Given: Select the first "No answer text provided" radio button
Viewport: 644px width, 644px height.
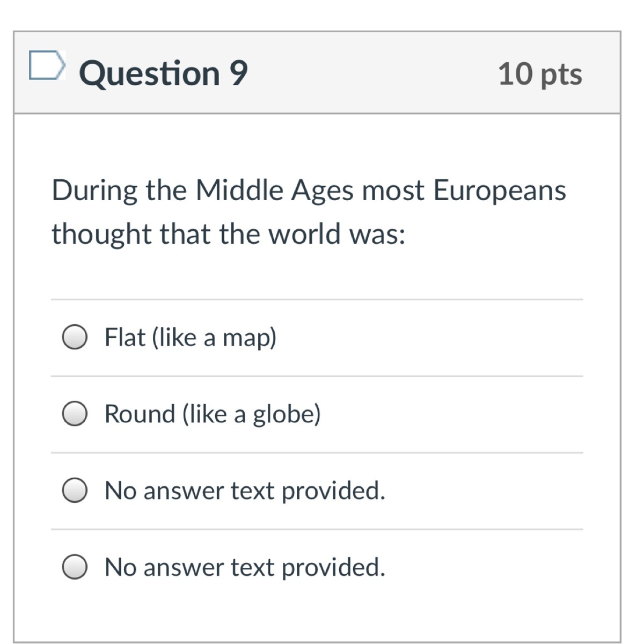Looking at the screenshot, I should (x=75, y=491).
